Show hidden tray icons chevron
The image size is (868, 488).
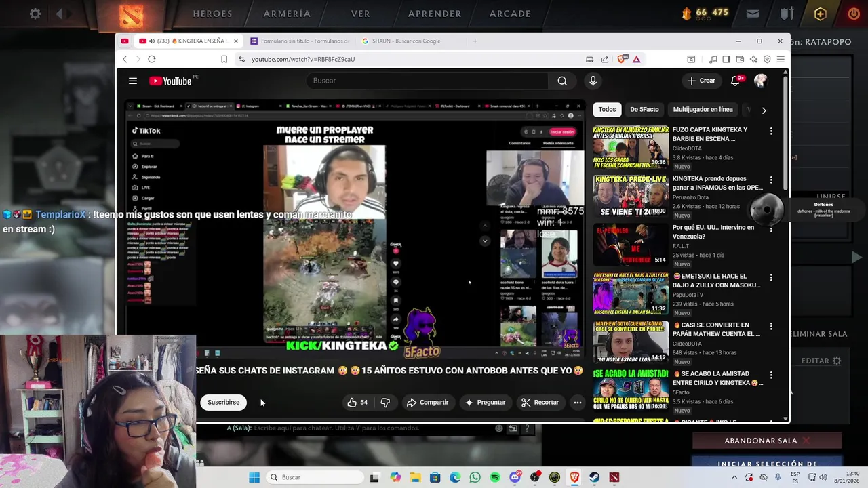(734, 477)
